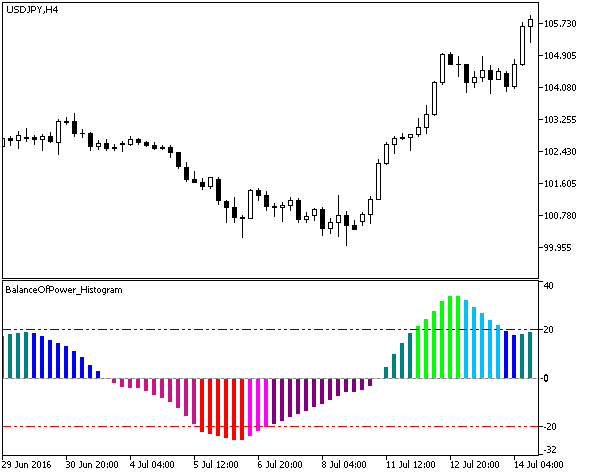Viewport: 590px width, 475px height.
Task: Select the blue dashed +20 level line
Action: click(x=270, y=330)
